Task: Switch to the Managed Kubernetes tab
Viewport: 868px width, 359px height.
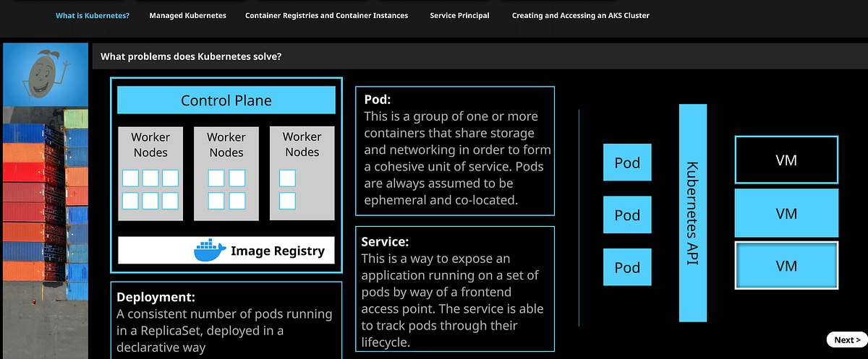Action: tap(187, 15)
